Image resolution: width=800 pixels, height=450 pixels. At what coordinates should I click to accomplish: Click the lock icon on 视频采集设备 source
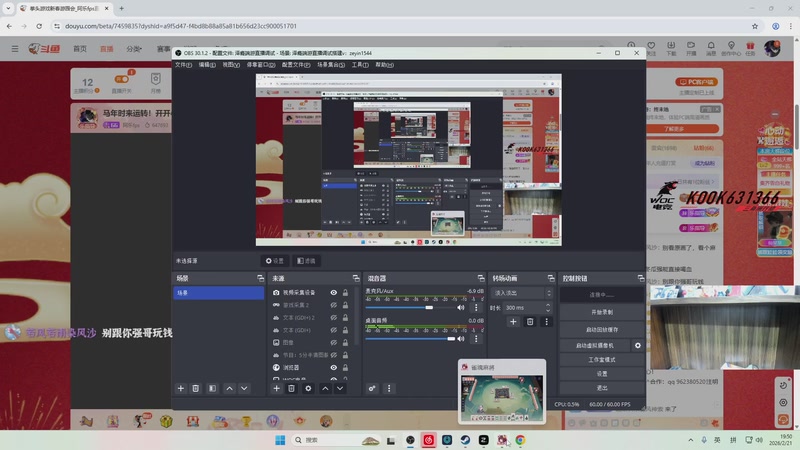tap(345, 292)
